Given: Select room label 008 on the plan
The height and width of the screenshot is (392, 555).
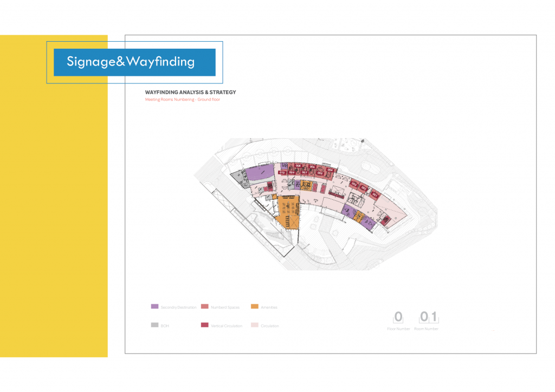Looking at the screenshot, I should [298, 166].
